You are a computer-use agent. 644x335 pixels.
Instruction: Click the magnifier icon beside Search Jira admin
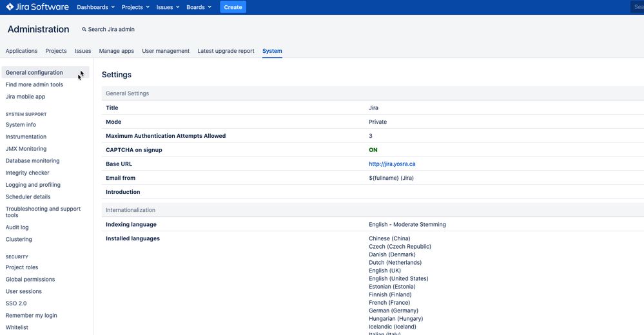click(84, 30)
